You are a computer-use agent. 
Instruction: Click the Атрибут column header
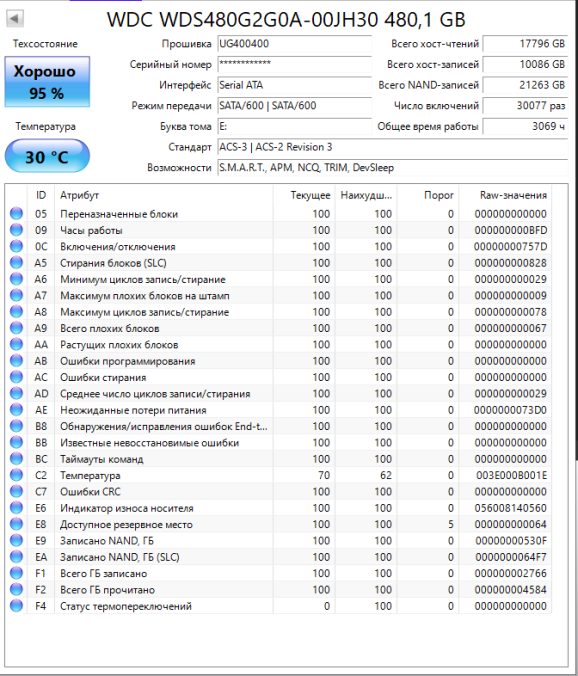coord(164,195)
